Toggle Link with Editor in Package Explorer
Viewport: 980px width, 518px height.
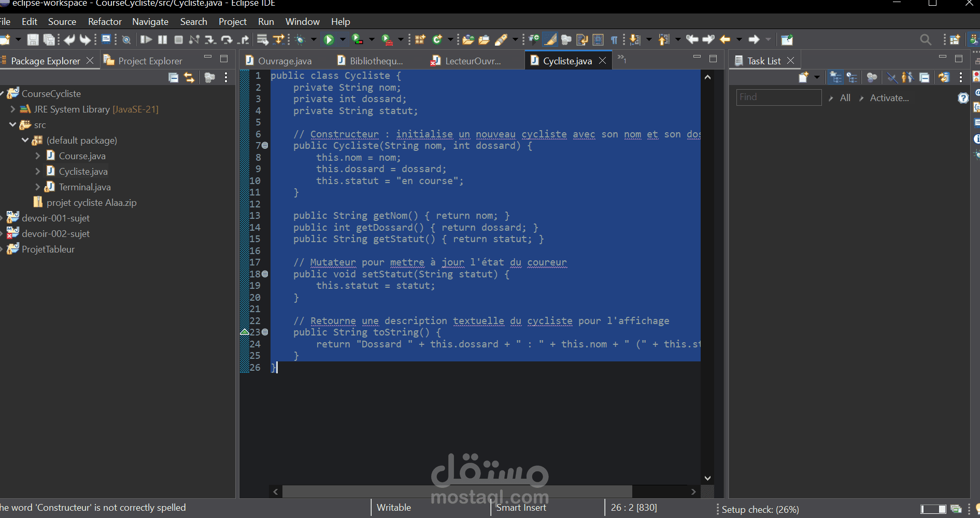click(x=189, y=77)
